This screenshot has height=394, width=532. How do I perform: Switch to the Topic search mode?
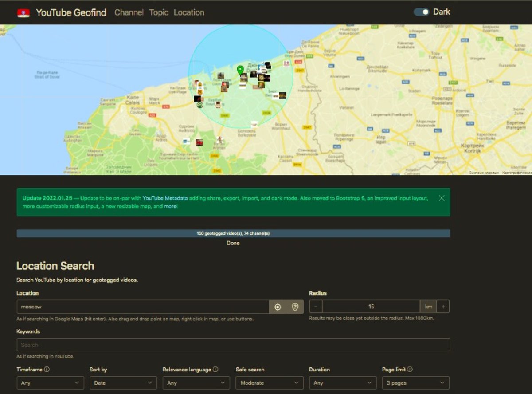click(158, 12)
